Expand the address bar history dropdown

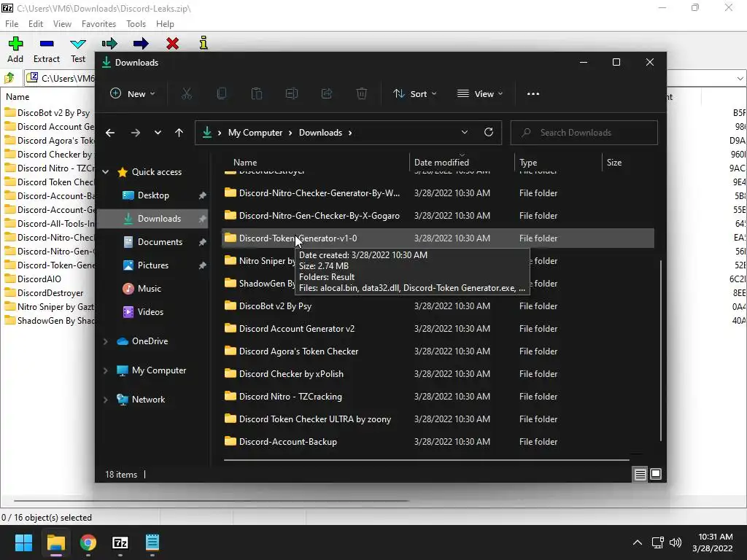(x=465, y=133)
